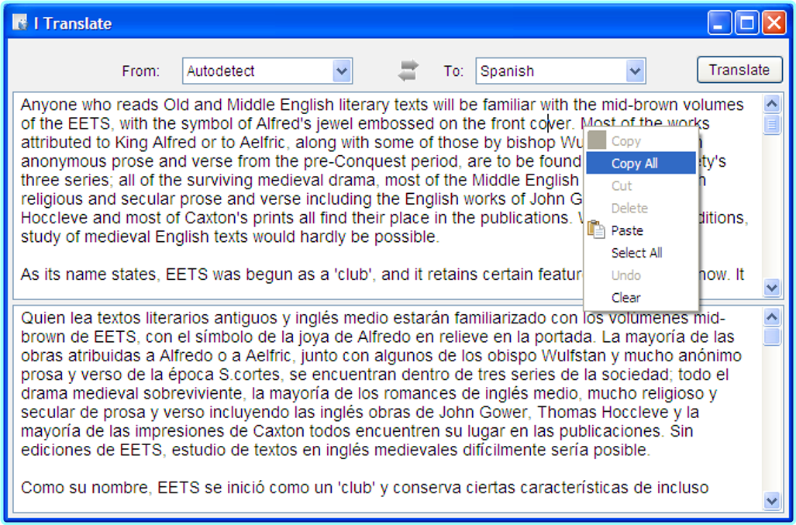
Task: Maximize the I Translate window
Action: 747,23
